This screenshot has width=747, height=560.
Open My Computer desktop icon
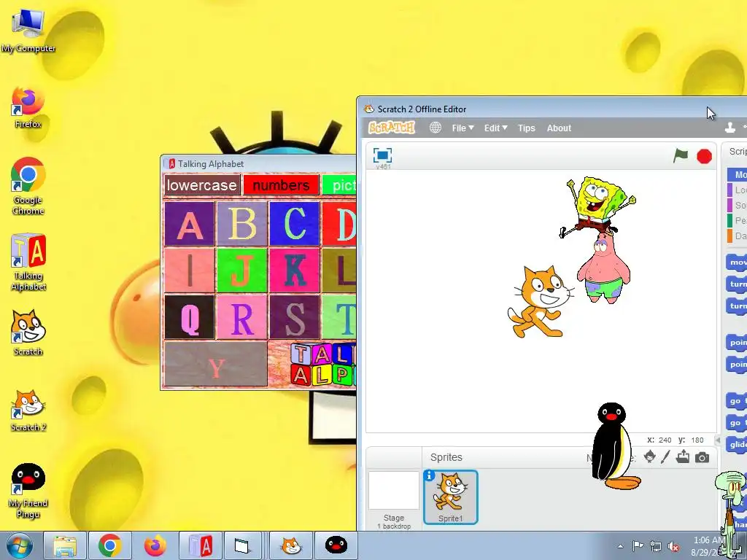(28, 29)
